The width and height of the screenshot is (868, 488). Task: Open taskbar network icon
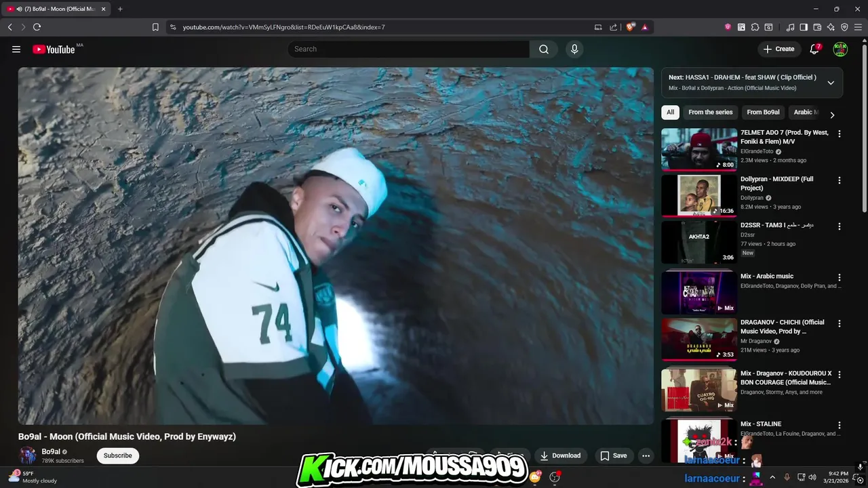tap(801, 477)
